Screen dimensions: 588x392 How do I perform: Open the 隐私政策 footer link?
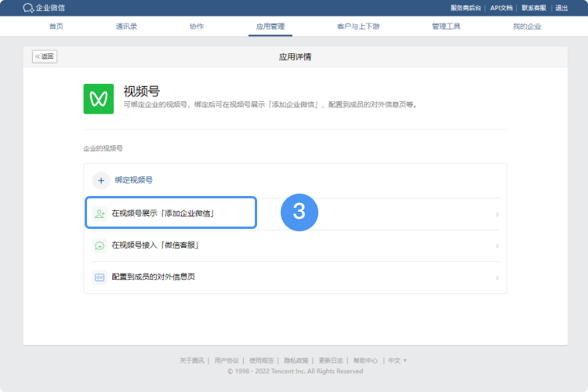click(x=297, y=361)
